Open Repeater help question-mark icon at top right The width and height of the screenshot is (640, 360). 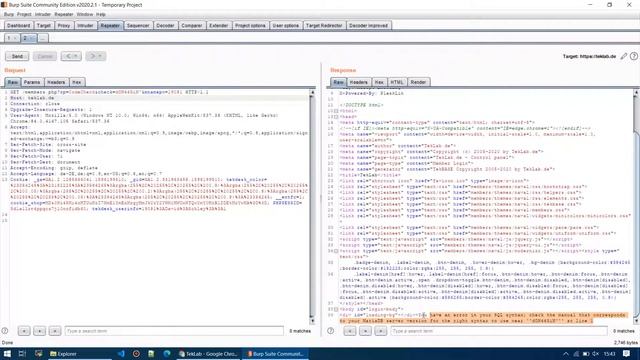click(634, 56)
